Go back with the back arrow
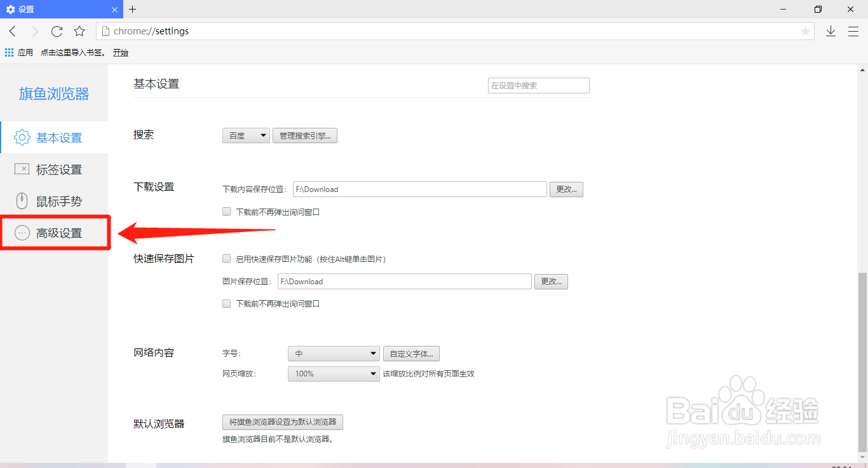 [13, 31]
